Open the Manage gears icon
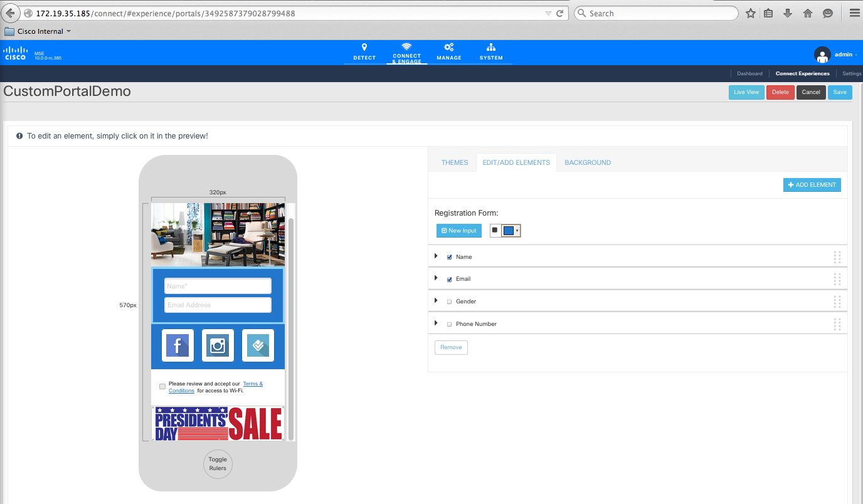863x504 pixels. 449,48
